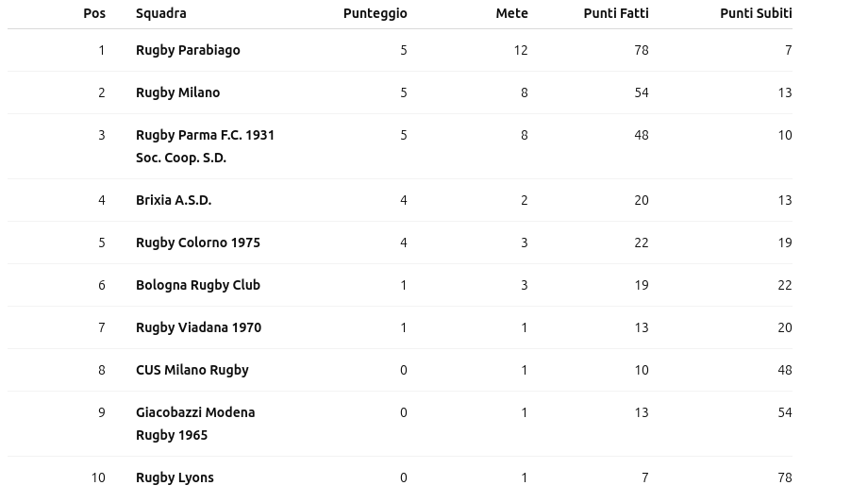This screenshot has height=502, width=868.
Task: Select the Punti Fatti column header
Action: point(615,13)
